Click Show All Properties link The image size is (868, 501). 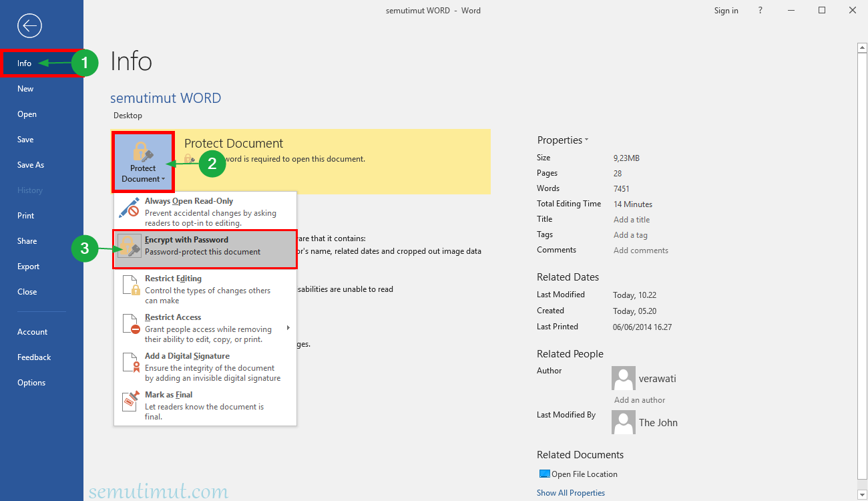click(x=571, y=493)
